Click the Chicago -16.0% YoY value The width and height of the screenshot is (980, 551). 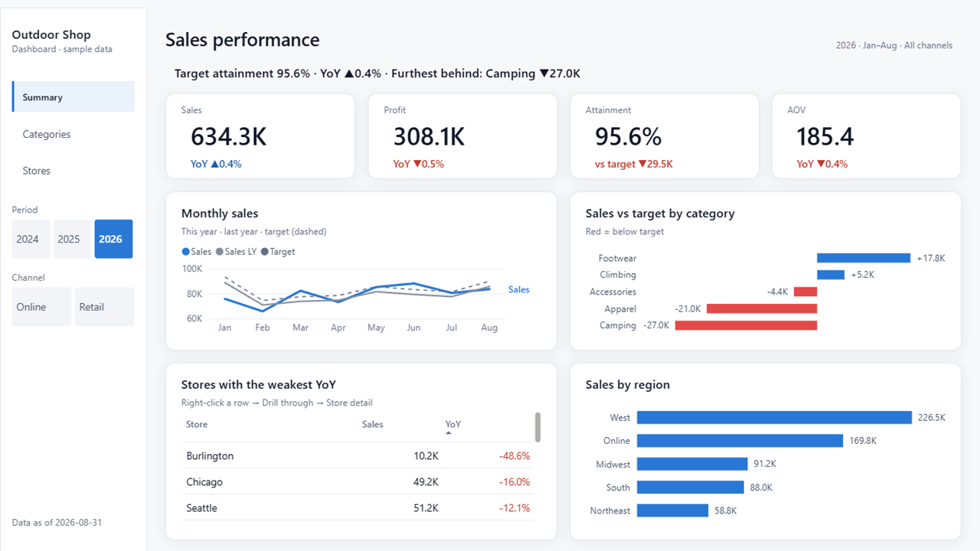[514, 482]
